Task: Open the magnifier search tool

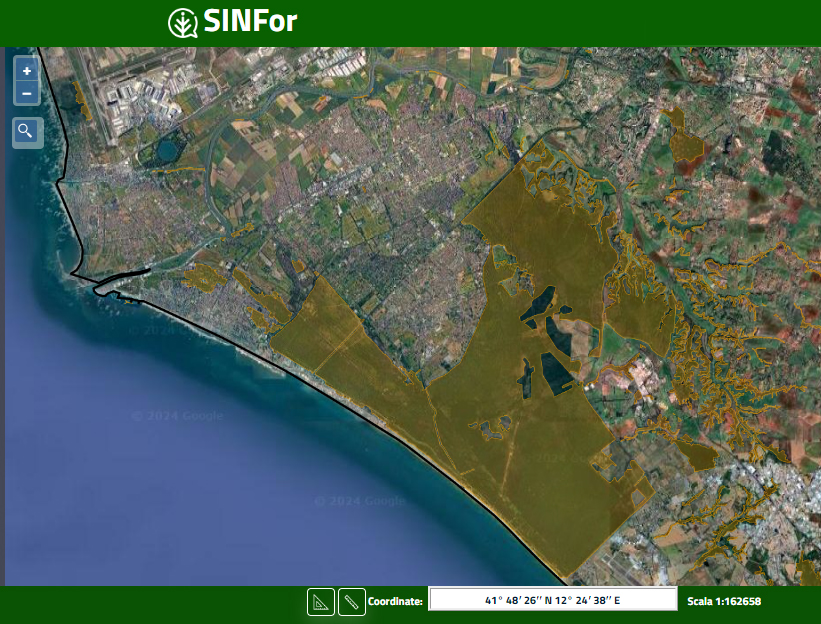Action: tap(27, 131)
